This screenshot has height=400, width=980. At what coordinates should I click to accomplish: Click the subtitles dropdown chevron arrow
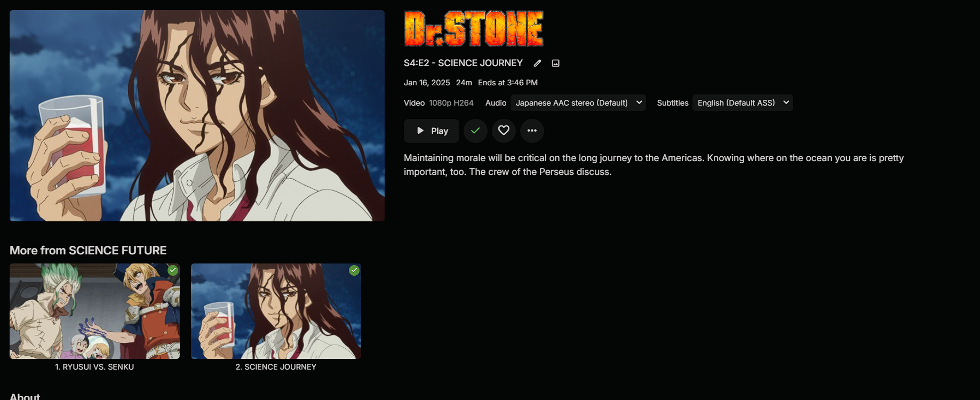(x=786, y=102)
